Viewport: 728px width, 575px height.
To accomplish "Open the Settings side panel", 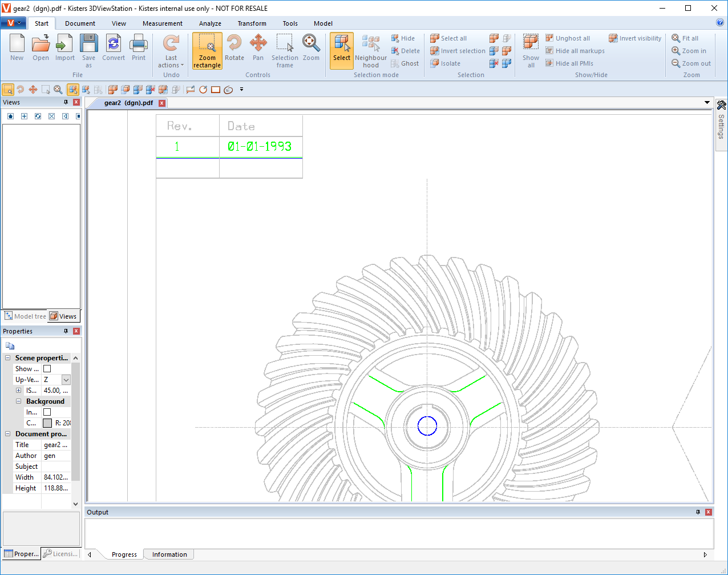I will click(x=721, y=120).
